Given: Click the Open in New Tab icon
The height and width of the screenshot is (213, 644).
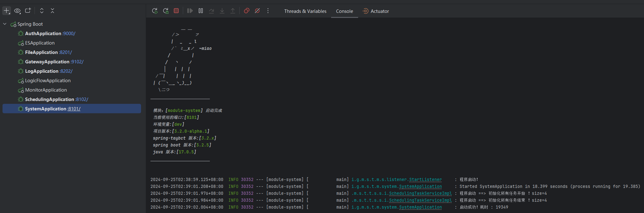Looking at the screenshot, I should pyautogui.click(x=28, y=11).
